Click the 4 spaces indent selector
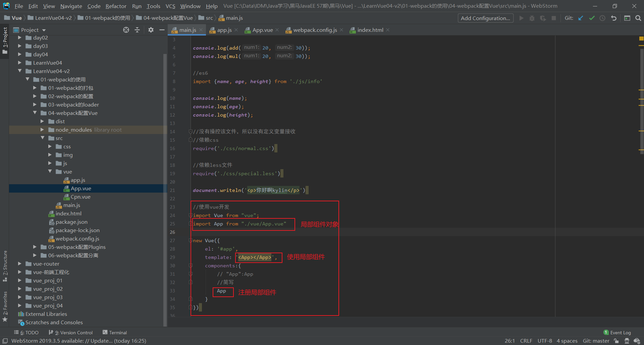The width and height of the screenshot is (644, 345). tap(567, 341)
